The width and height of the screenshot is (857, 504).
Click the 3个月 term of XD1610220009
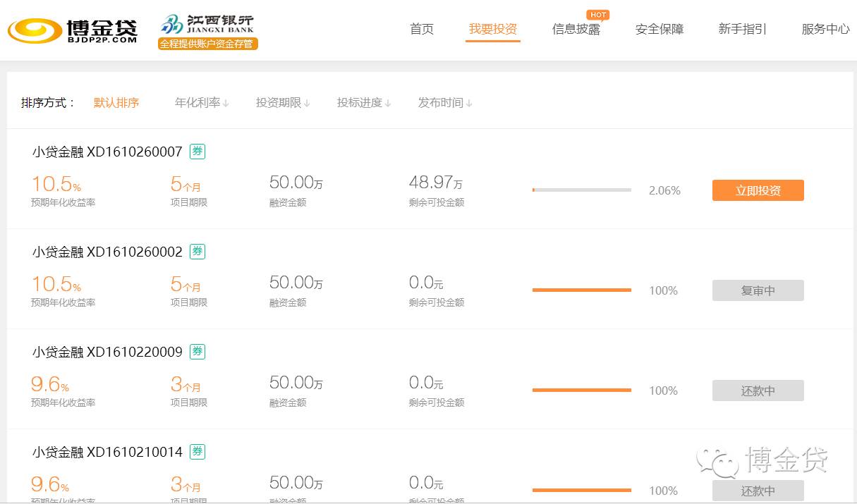tap(186, 384)
